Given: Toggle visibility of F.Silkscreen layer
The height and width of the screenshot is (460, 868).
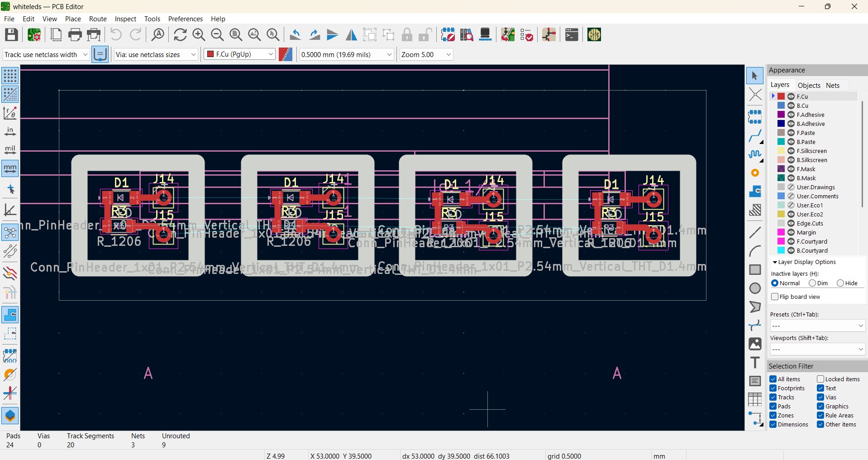Looking at the screenshot, I should (791, 151).
